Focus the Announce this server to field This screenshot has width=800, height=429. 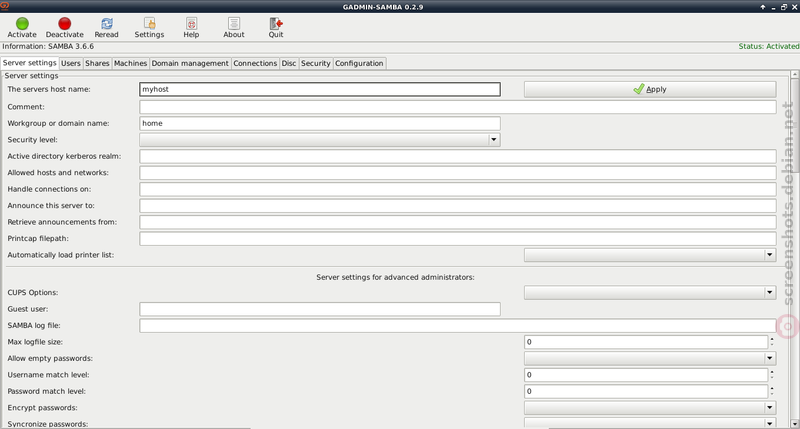[x=458, y=206]
